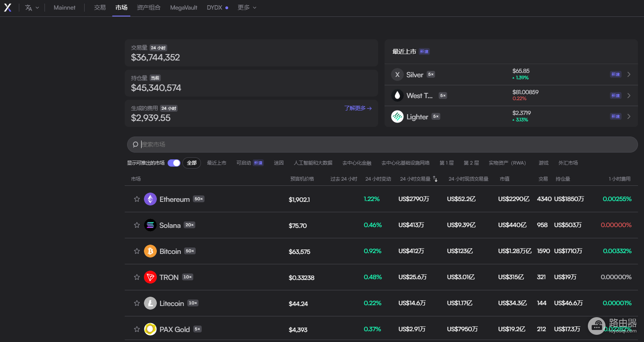Image resolution: width=644 pixels, height=342 pixels.
Task: Click the open interest value $45,340,574
Action: (x=156, y=88)
